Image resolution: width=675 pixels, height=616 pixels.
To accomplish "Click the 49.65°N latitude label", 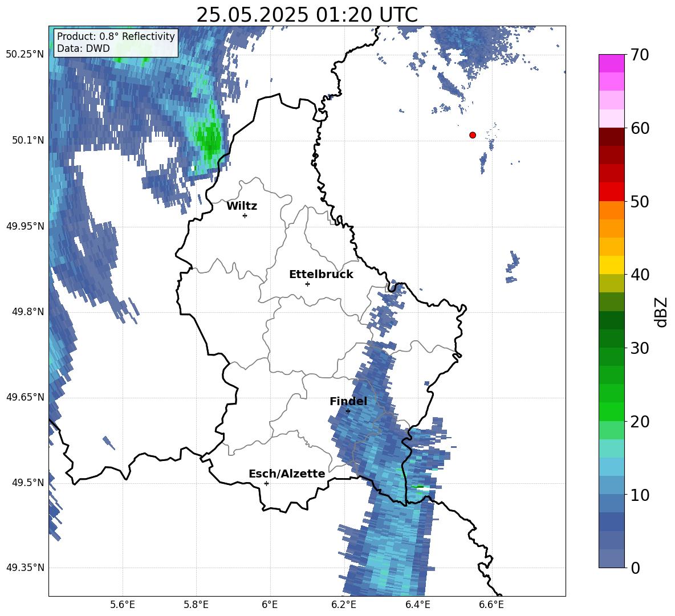I will [25, 397].
